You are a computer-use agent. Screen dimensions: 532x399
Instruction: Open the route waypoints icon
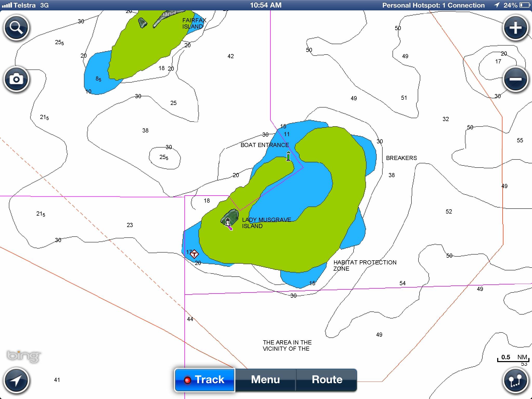(515, 381)
